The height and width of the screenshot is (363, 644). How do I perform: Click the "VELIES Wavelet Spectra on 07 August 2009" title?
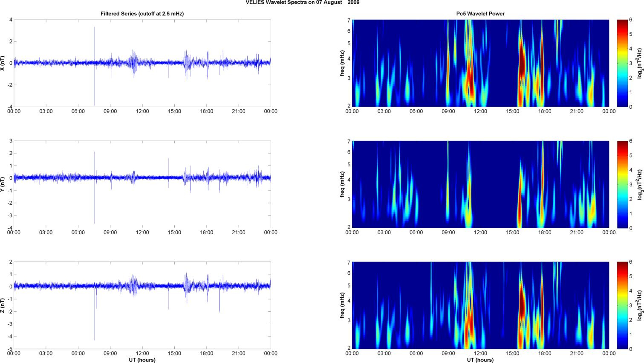tap(303, 3)
